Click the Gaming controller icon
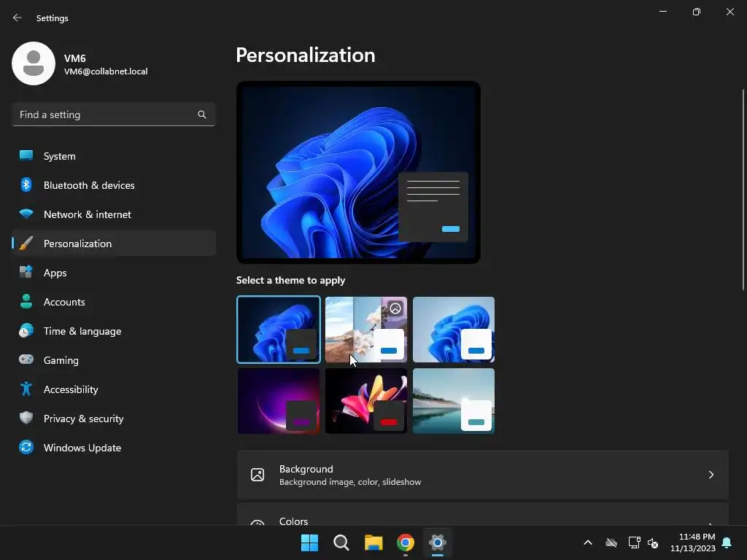The height and width of the screenshot is (560, 747). pos(26,359)
